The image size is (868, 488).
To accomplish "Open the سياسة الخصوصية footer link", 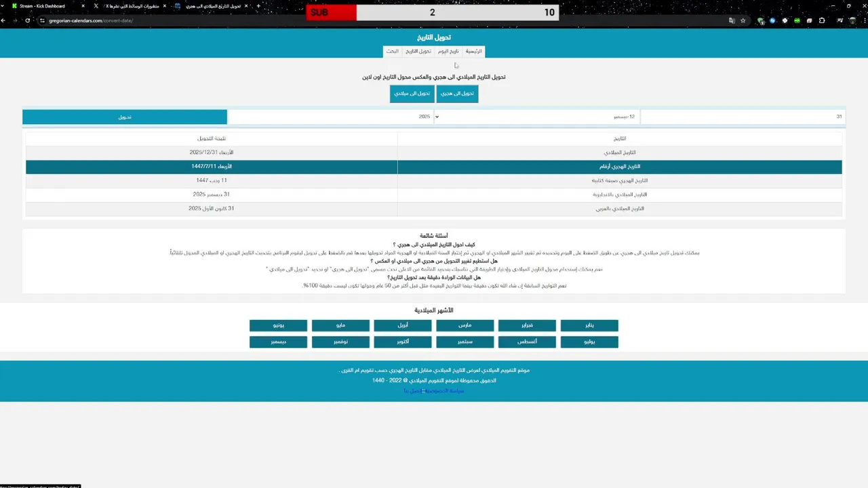I will [444, 391].
